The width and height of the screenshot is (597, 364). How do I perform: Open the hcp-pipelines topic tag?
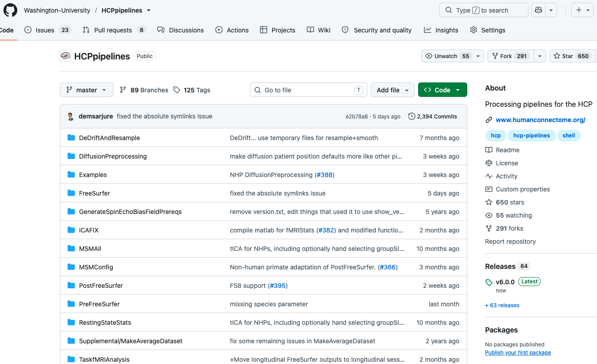(x=531, y=136)
